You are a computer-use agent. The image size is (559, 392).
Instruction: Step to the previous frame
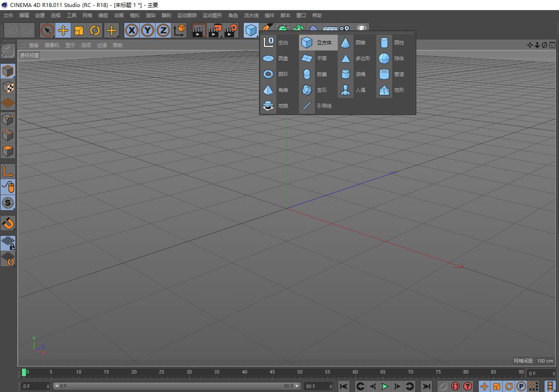point(373,386)
